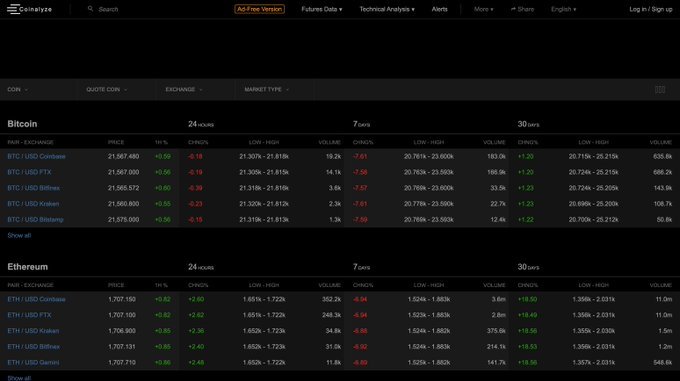The height and width of the screenshot is (381, 680).
Task: Click BTC Coinbase 7-day change -7.61
Action: click(360, 156)
